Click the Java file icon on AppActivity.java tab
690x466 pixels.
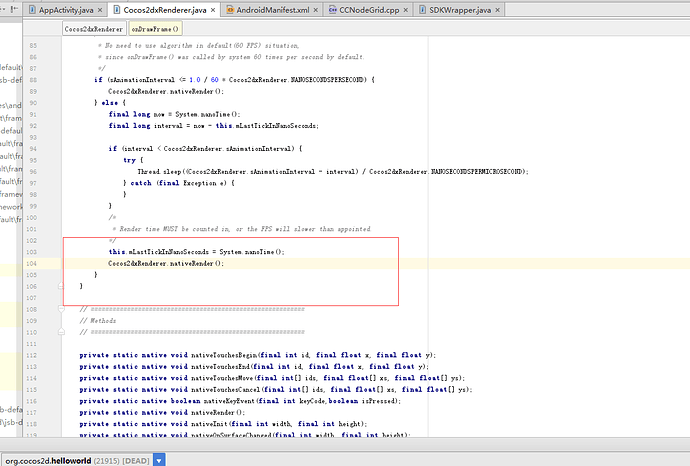[x=32, y=10]
